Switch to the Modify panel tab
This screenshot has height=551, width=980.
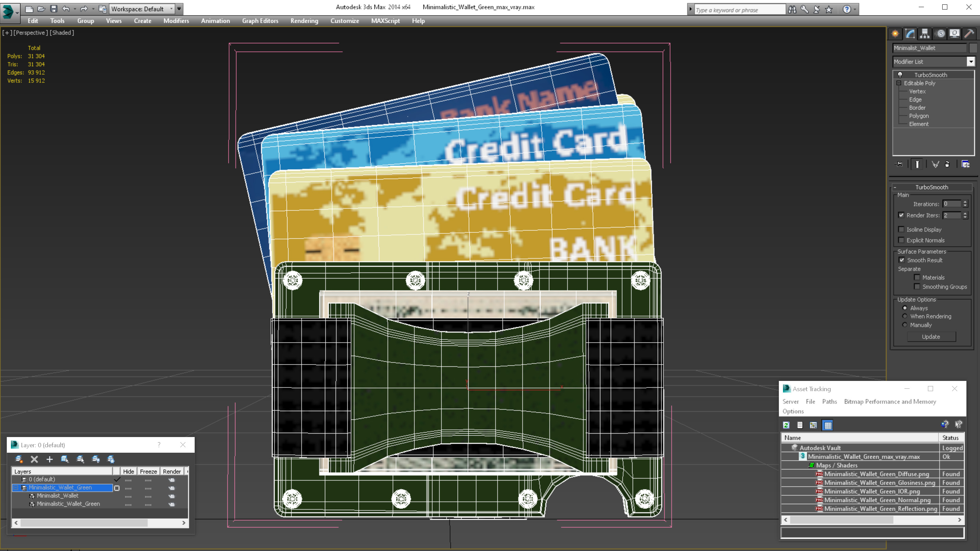click(x=910, y=34)
